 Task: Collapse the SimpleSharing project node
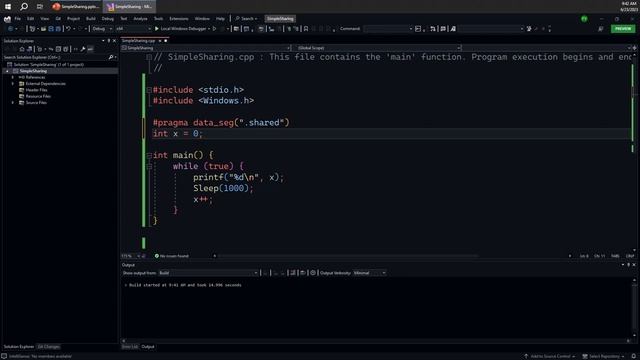7,71
